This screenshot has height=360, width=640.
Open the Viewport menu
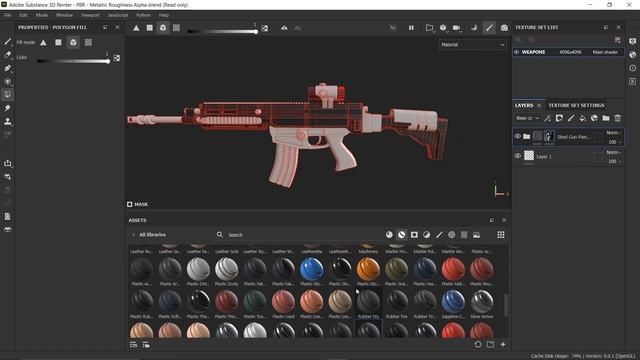point(90,15)
